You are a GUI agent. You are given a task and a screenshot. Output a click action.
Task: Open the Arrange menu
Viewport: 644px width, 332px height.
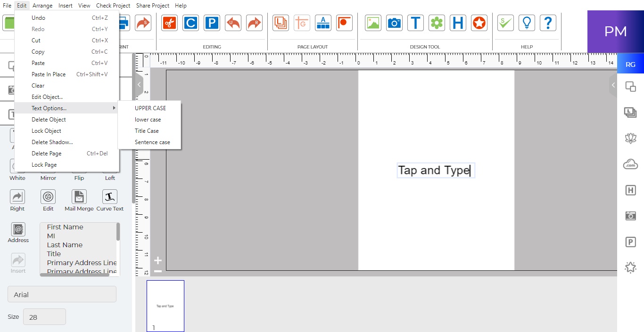tap(42, 6)
